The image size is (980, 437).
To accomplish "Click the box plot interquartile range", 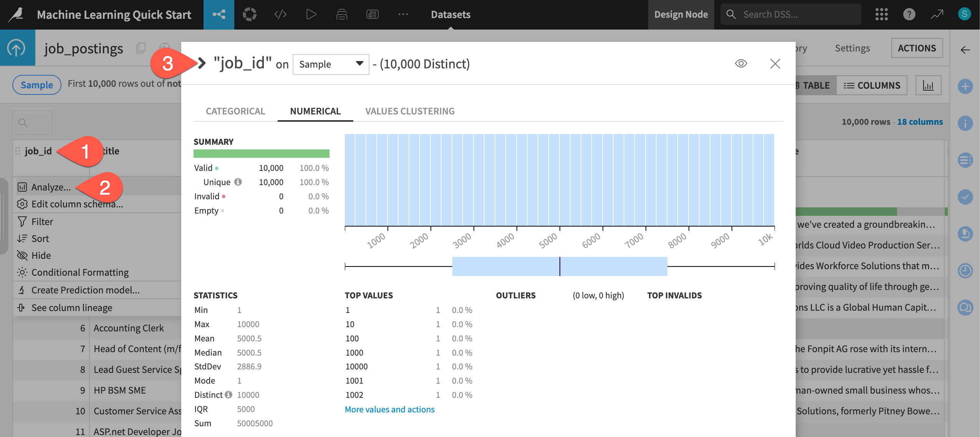I will click(560, 267).
